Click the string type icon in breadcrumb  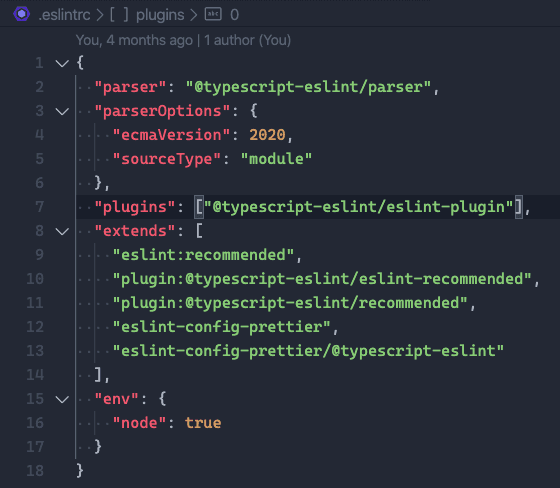(x=213, y=14)
